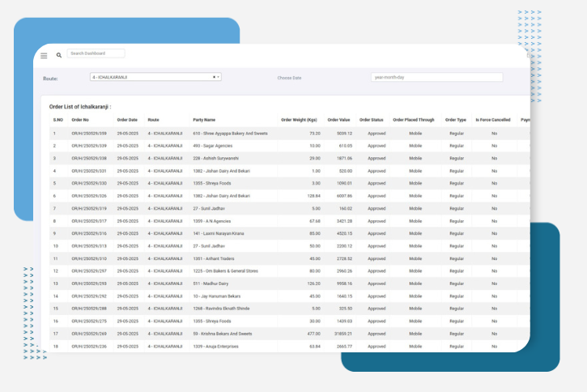Click party 10 - Jay Hanuman Bekars
Viewport: 587px width, 392px height.
pyautogui.click(x=217, y=296)
